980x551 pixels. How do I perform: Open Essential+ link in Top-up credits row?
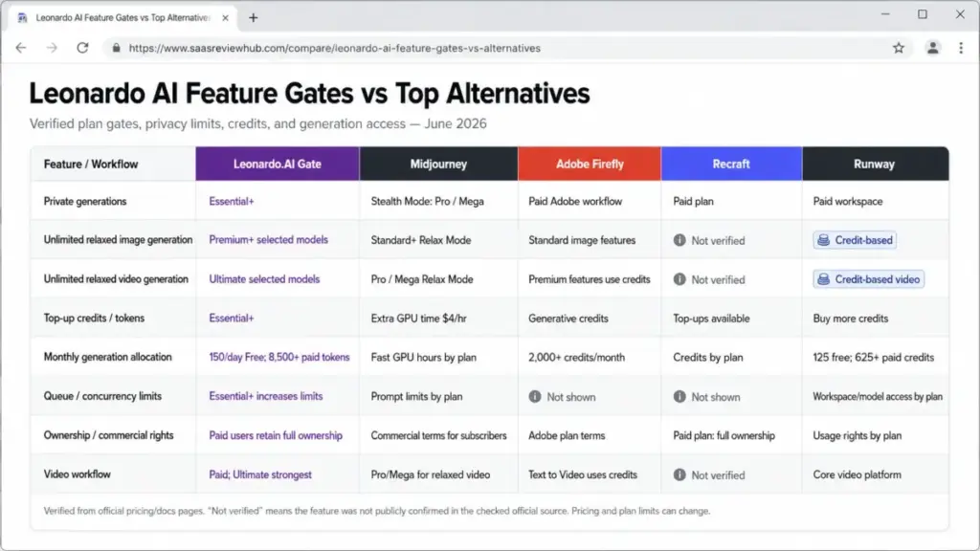(x=232, y=318)
